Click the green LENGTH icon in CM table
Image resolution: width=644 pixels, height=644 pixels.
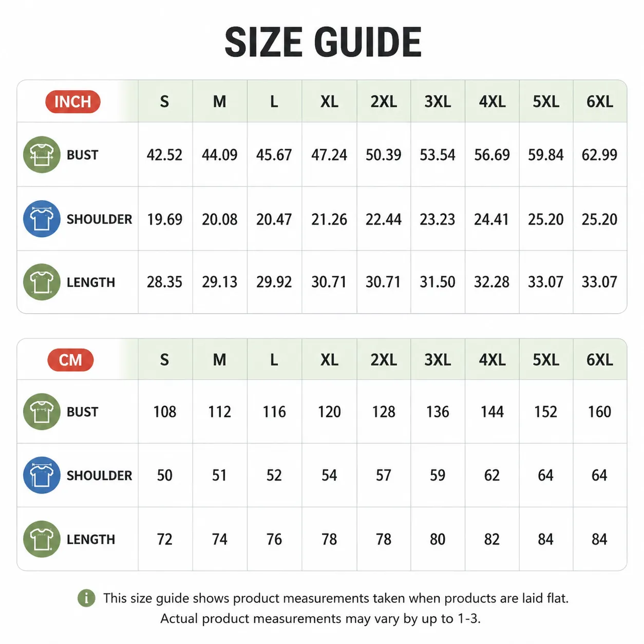42,539
